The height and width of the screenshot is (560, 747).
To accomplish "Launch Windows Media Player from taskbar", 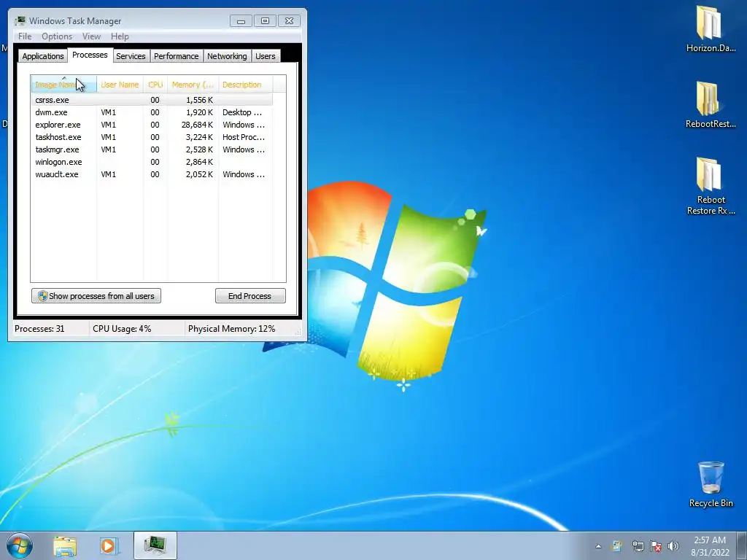I will (109, 545).
